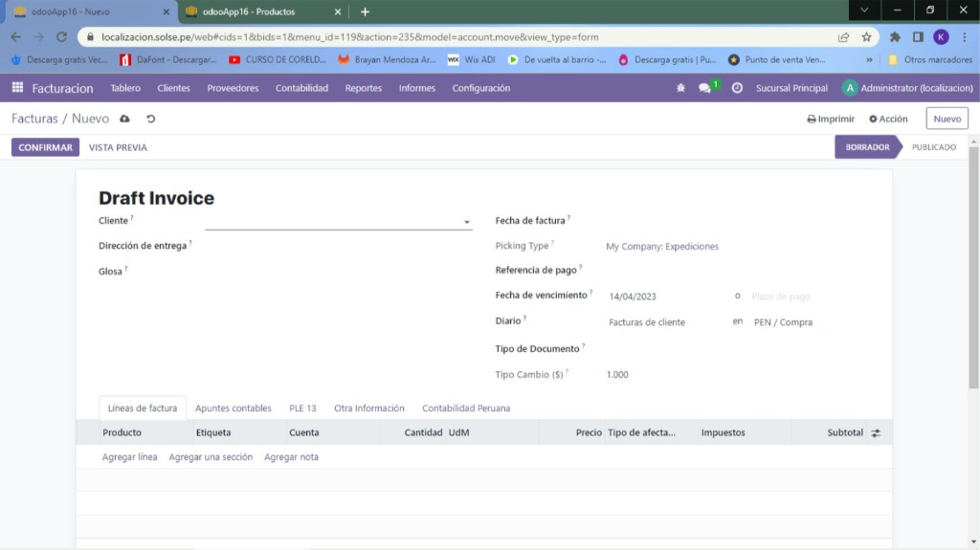The image size is (980, 550).
Task: Open the Acción gear dropdown
Action: (x=888, y=119)
